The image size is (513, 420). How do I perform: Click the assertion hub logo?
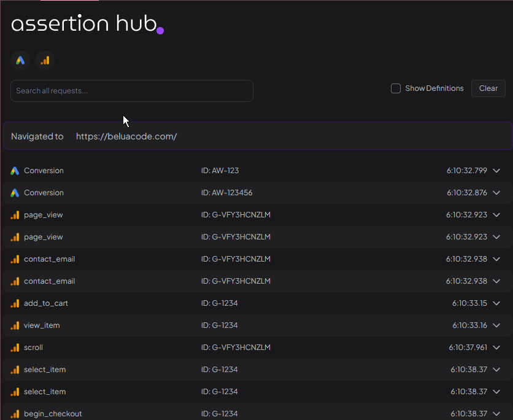pos(87,23)
